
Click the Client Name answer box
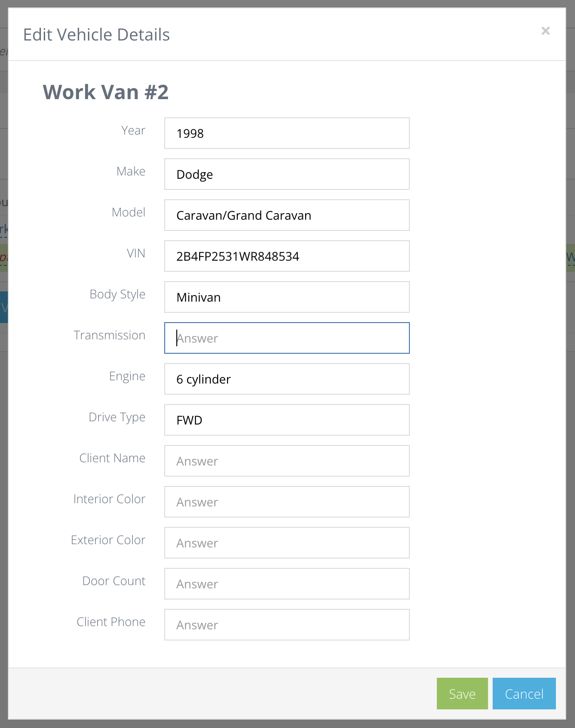287,461
